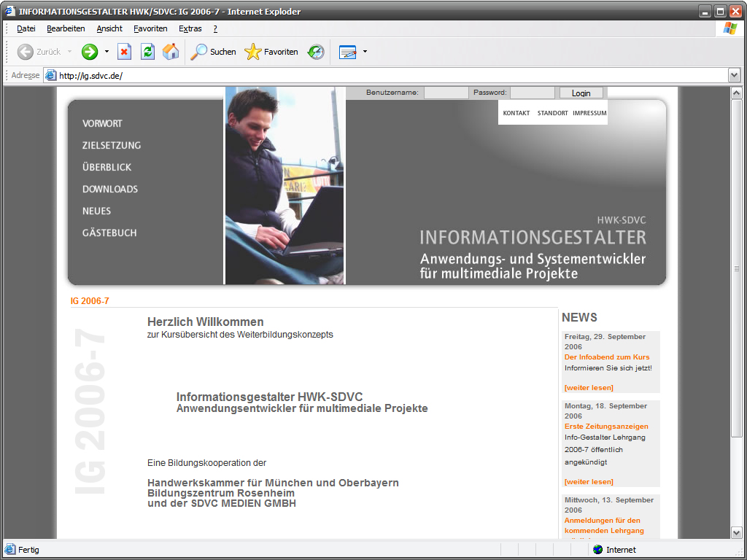Click Internet Explorer icon in title bar
This screenshot has width=747, height=560.
(10, 11)
